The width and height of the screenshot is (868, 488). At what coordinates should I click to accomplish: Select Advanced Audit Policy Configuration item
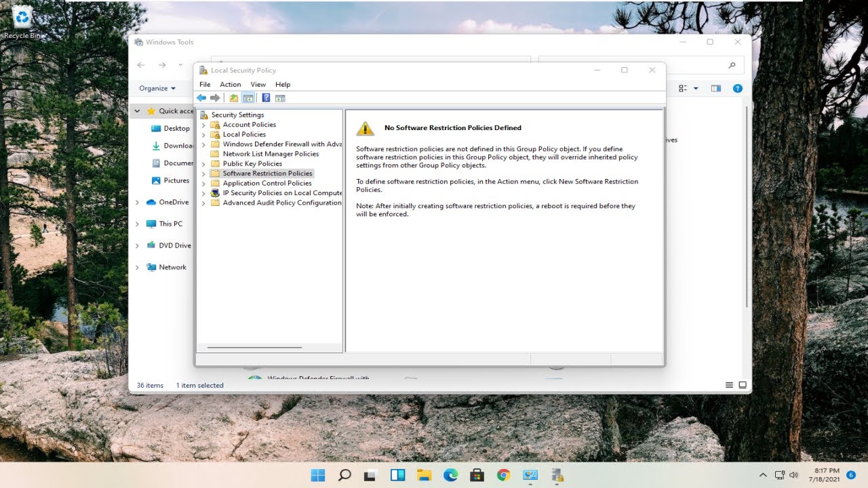(282, 203)
